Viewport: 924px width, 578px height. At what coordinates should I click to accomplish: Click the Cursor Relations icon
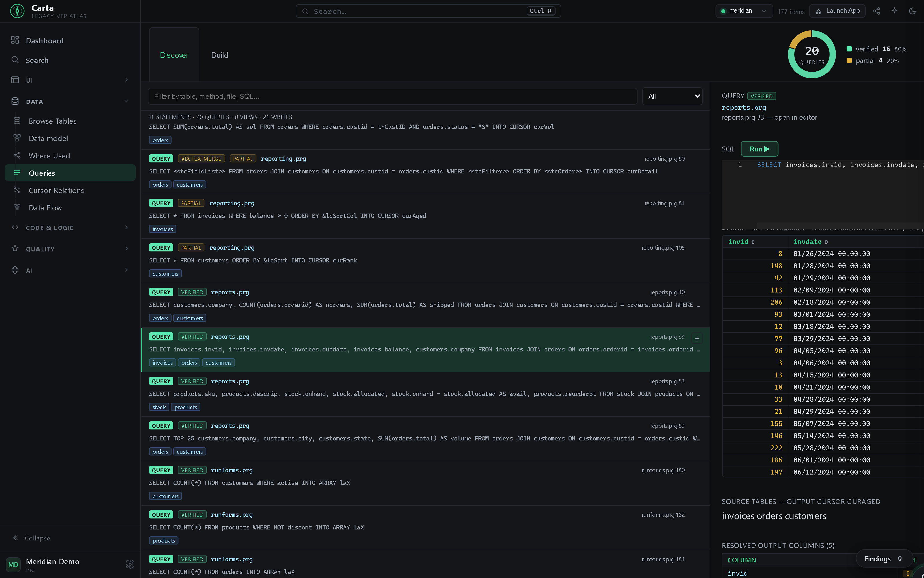(x=17, y=190)
